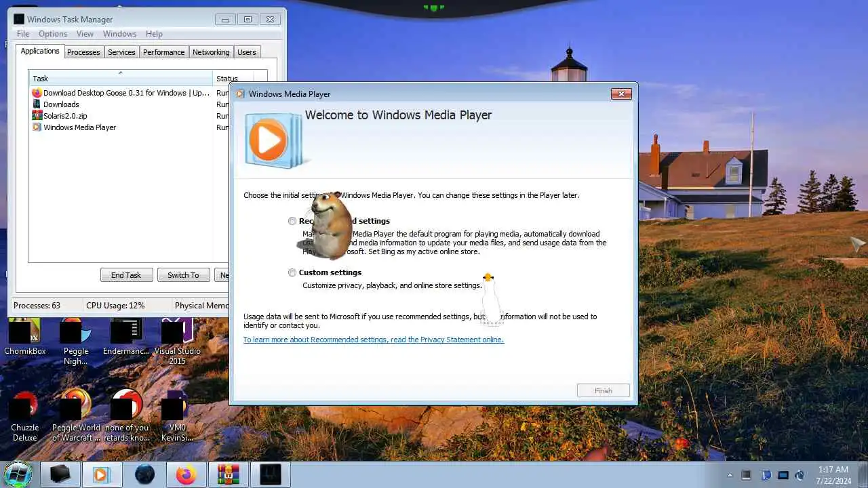Click the Media Player title bar icon

click(x=240, y=94)
